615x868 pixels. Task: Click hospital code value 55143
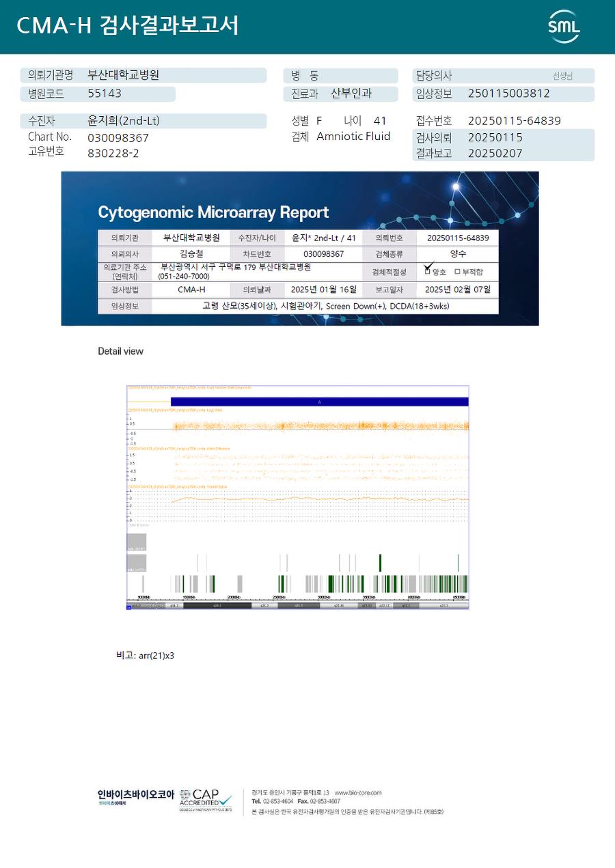105,94
